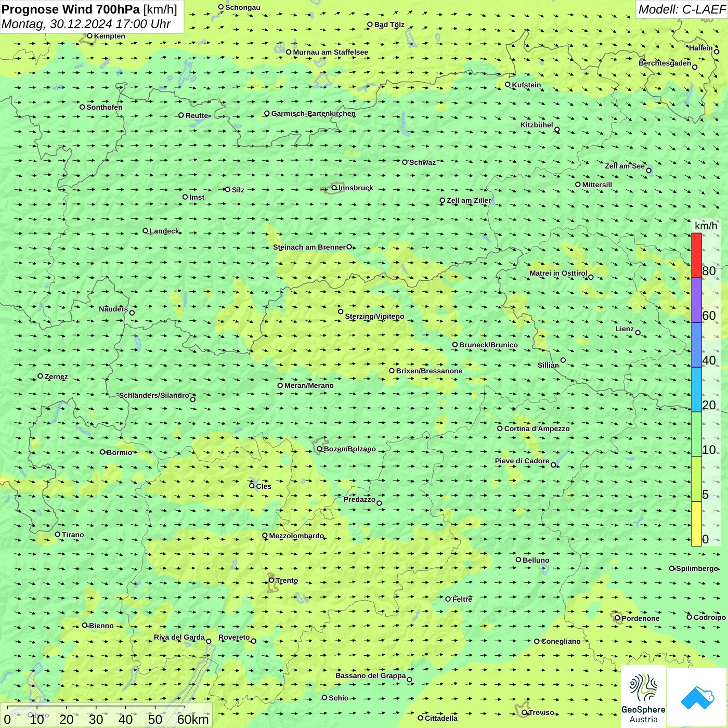
Task: Click the 'Montag, 30.12.2024 17:00 Uhr' date text
Action: [86, 24]
